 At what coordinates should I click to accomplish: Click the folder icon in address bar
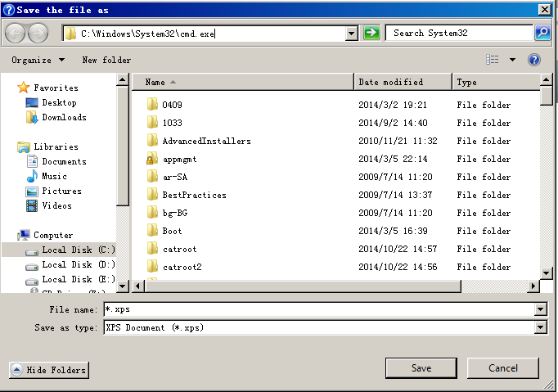[x=70, y=34]
